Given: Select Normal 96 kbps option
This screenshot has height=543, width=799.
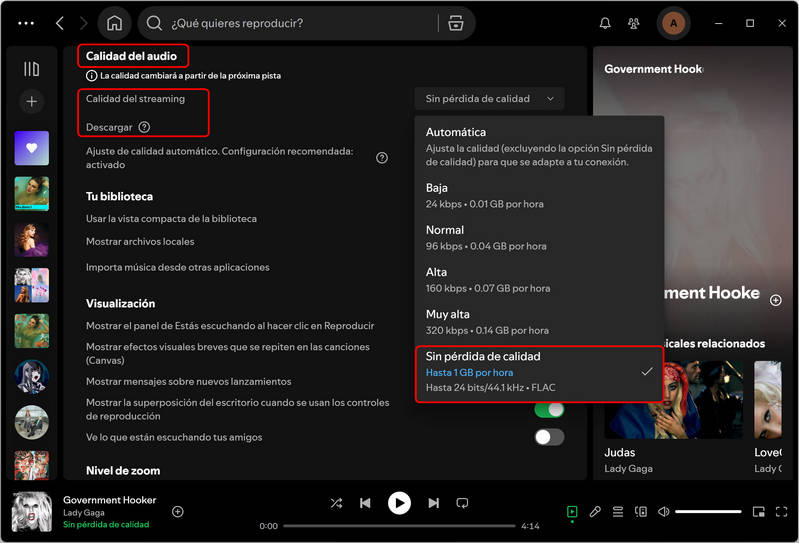Looking at the screenshot, I should pyautogui.click(x=539, y=238).
